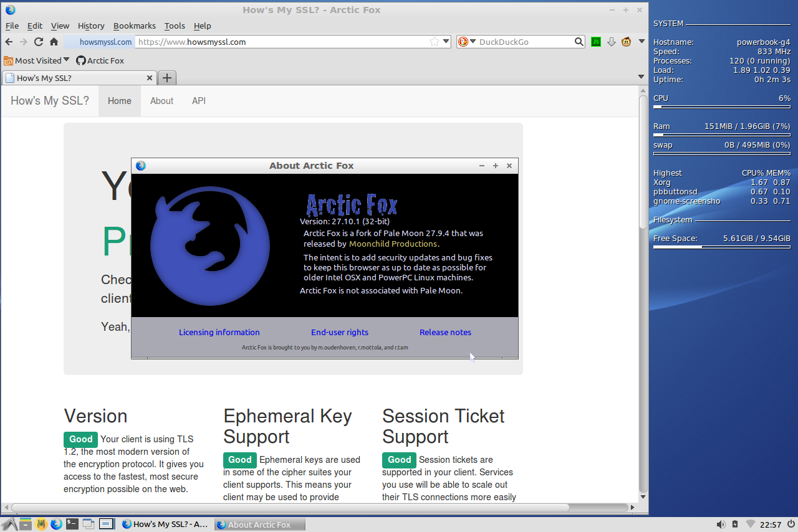Click the howsmyssl.com site identity label

click(x=100, y=42)
